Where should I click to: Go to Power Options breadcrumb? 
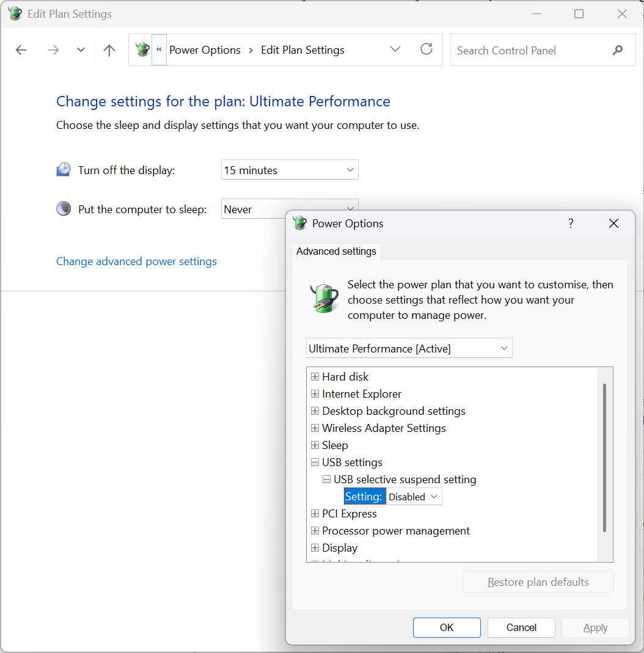[x=205, y=50]
